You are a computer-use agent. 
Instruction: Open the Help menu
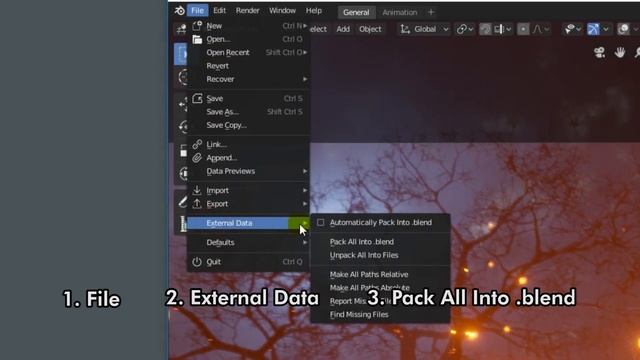(314, 11)
